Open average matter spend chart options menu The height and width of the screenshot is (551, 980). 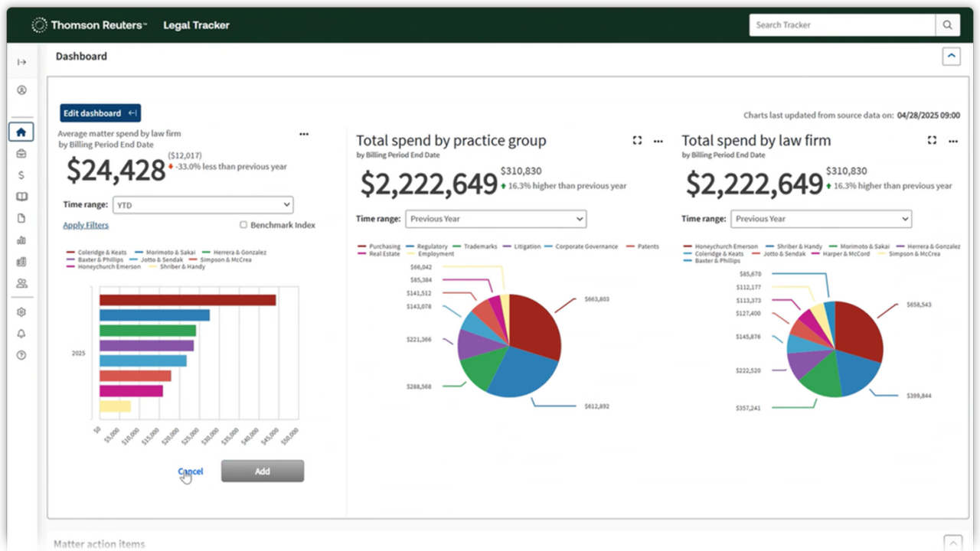coord(304,134)
